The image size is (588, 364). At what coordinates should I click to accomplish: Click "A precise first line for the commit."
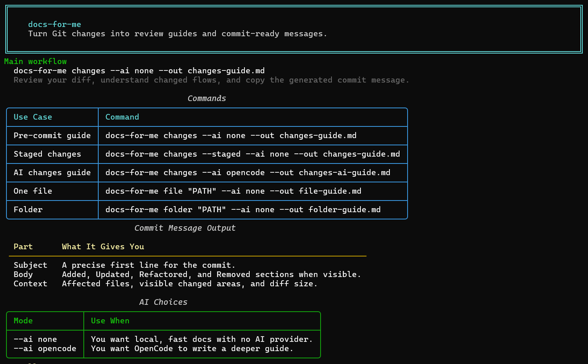(x=149, y=265)
